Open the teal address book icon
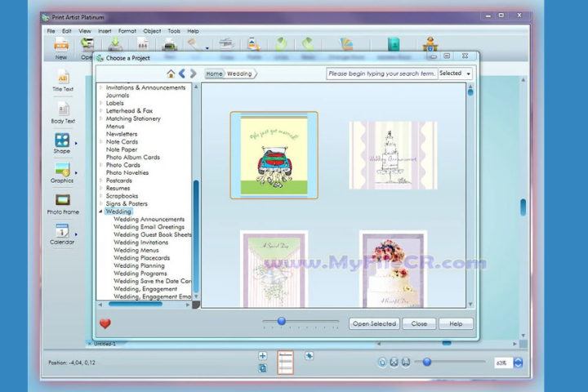The image size is (588, 392). pos(394,44)
